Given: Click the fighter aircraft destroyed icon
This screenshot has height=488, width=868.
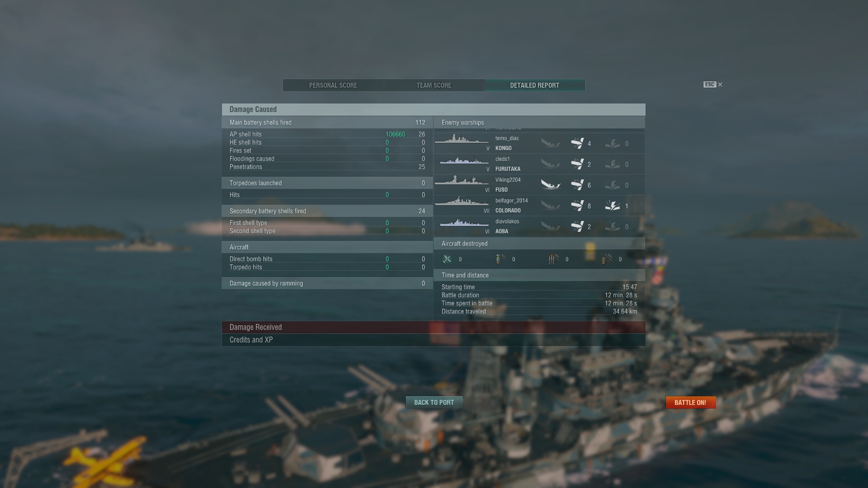Looking at the screenshot, I should coord(447,259).
